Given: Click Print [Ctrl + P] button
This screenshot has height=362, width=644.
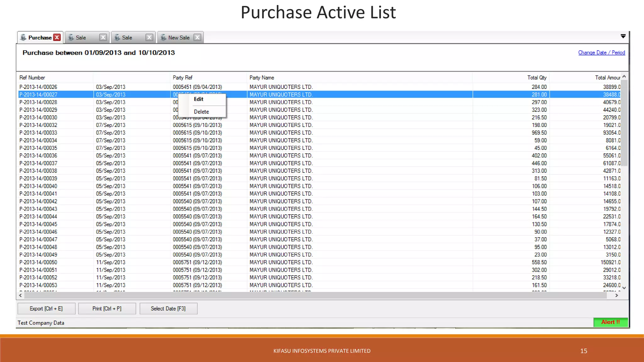Looking at the screenshot, I should (x=107, y=309).
